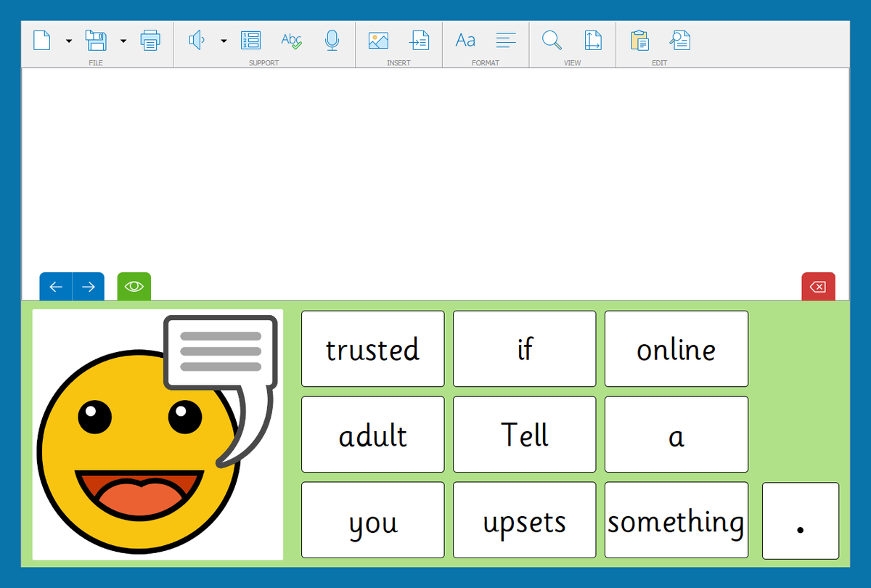Click the smiley face speech picture

tap(158, 433)
